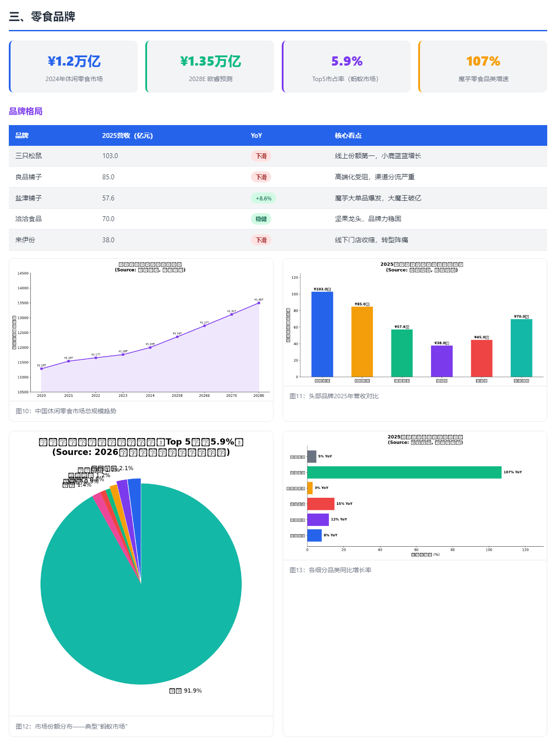Click the red ¥45.0 bar
This screenshot has height=744, width=560.
click(x=482, y=359)
